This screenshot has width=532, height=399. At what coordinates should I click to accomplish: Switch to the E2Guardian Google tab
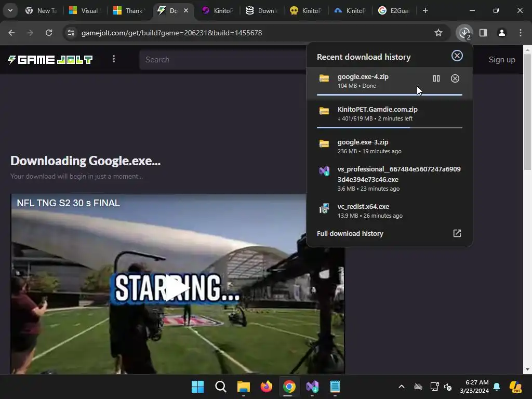coord(394,10)
